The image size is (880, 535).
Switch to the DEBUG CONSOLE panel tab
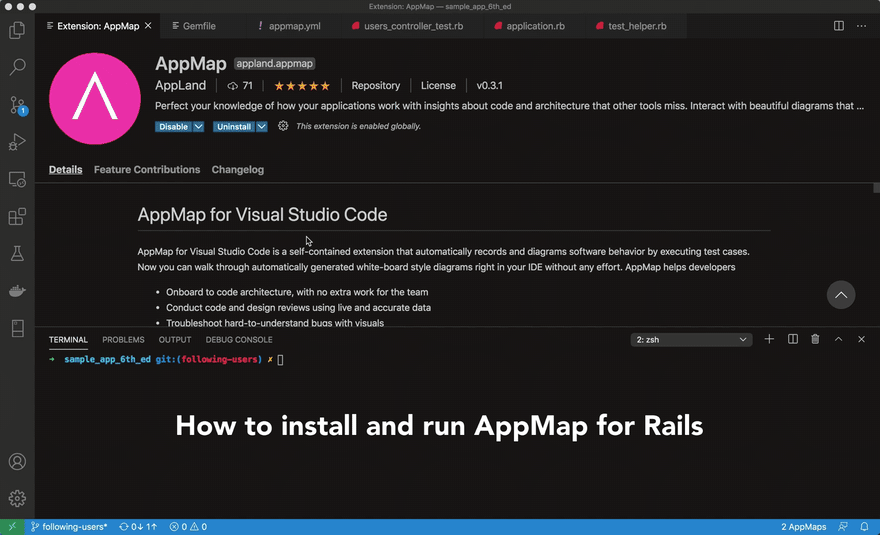pos(239,340)
